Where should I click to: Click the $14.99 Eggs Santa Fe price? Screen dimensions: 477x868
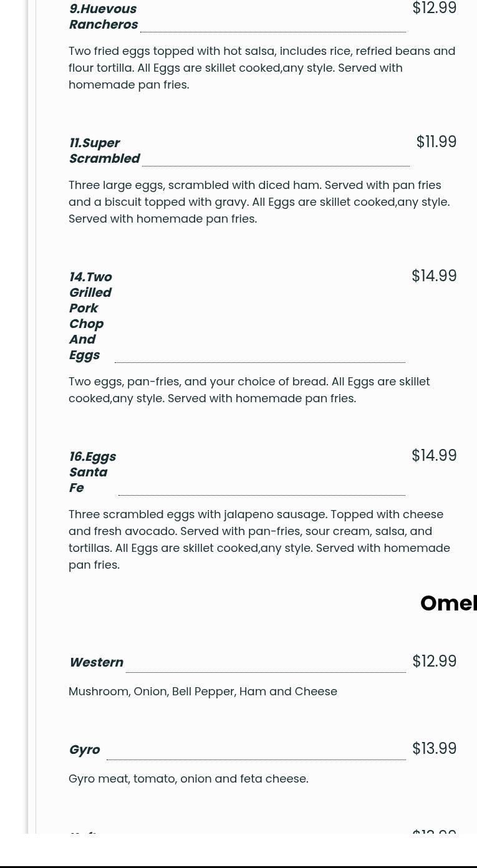pos(433,456)
